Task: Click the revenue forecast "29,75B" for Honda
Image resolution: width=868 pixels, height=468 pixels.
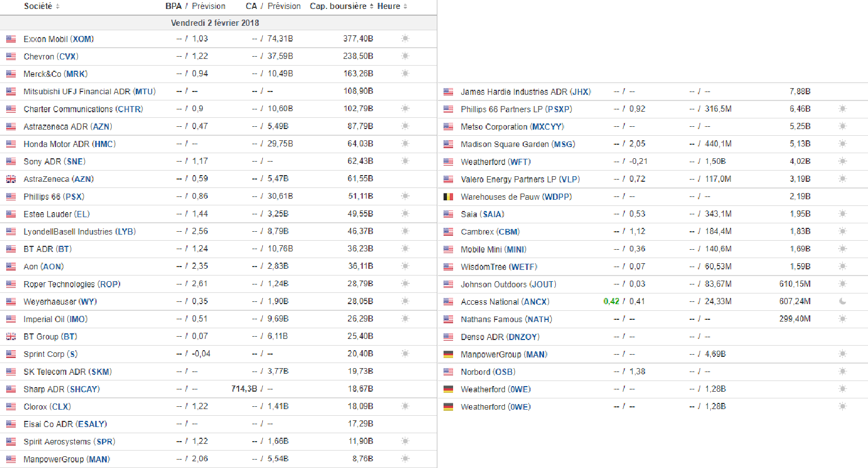Action: (x=280, y=144)
